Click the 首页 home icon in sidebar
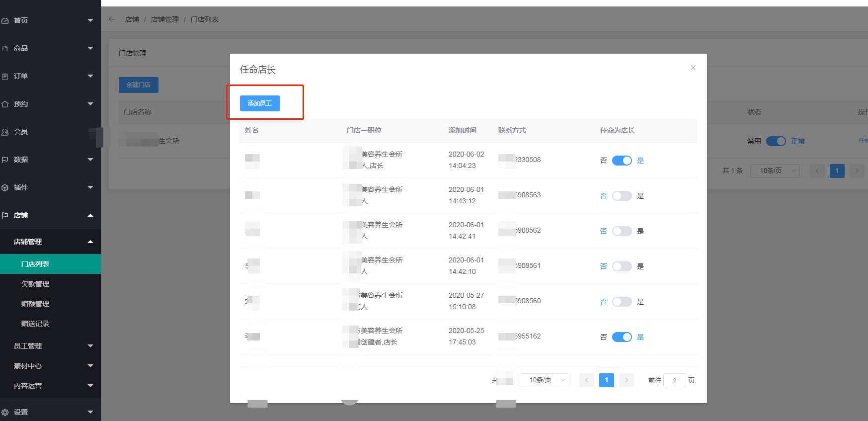 (x=5, y=20)
